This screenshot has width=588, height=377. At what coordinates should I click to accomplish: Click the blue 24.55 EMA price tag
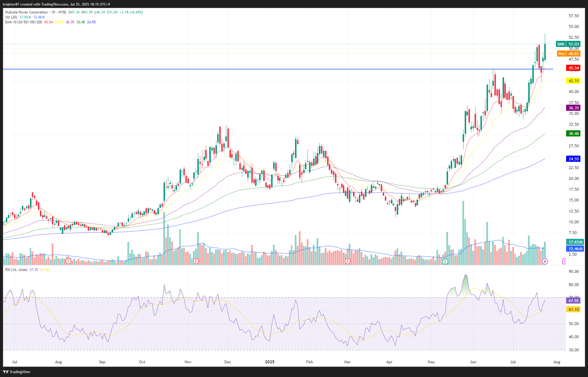tap(573, 159)
